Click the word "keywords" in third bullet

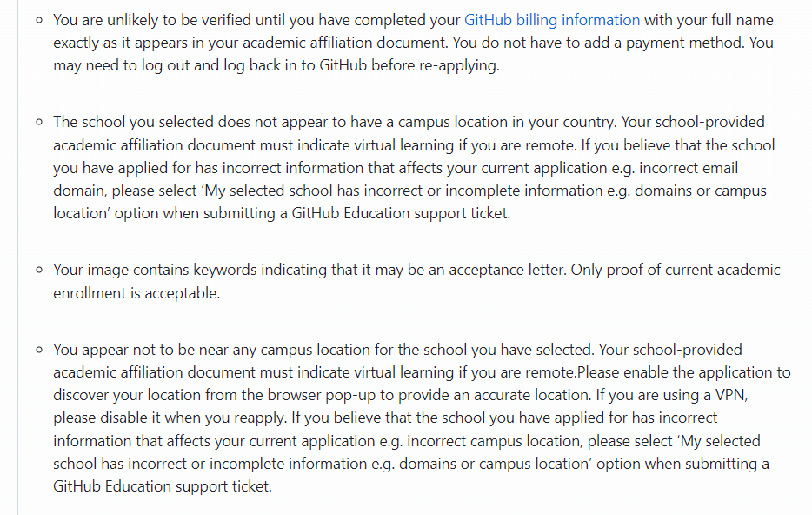(x=225, y=270)
